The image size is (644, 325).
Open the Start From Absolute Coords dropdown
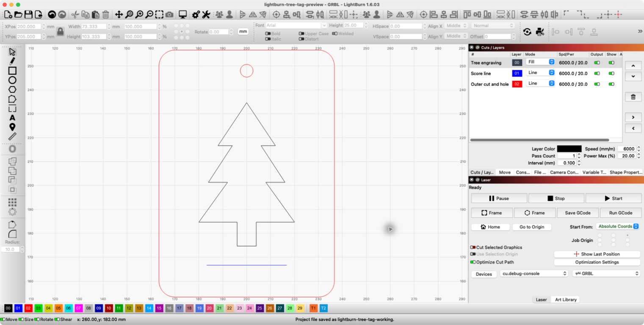click(617, 226)
